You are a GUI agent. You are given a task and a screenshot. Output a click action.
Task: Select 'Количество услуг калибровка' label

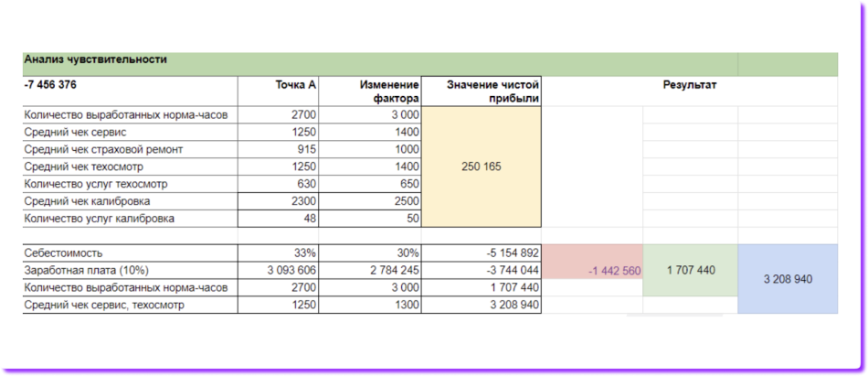130,218
